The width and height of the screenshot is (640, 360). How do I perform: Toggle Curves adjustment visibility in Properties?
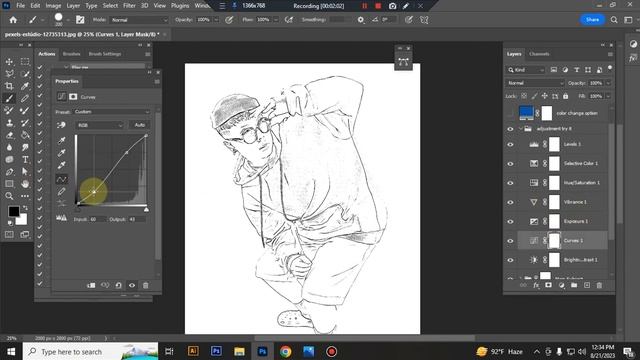[132, 285]
